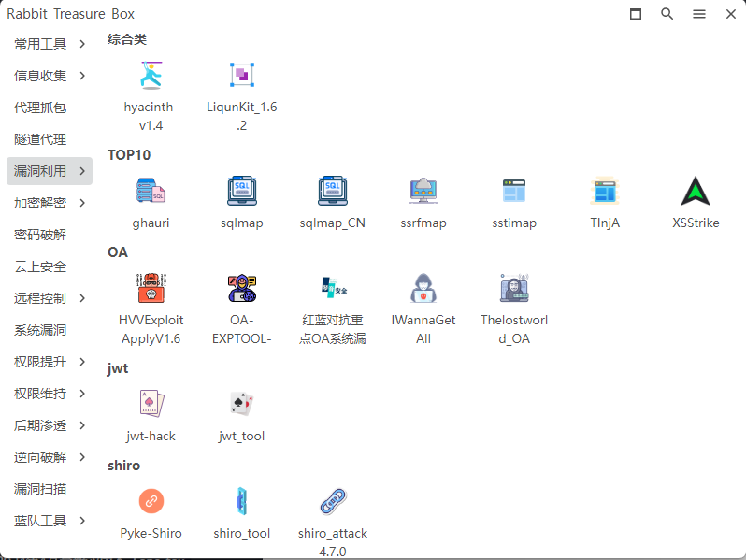Screen dimensions: 746x560
Task: Open the TInjA tool icon
Action: pyautogui.click(x=605, y=192)
